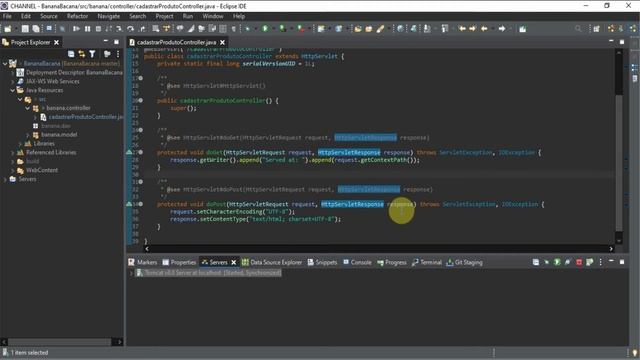
Task: Publish to server icon in Servers view
Action: pyautogui.click(x=589, y=262)
